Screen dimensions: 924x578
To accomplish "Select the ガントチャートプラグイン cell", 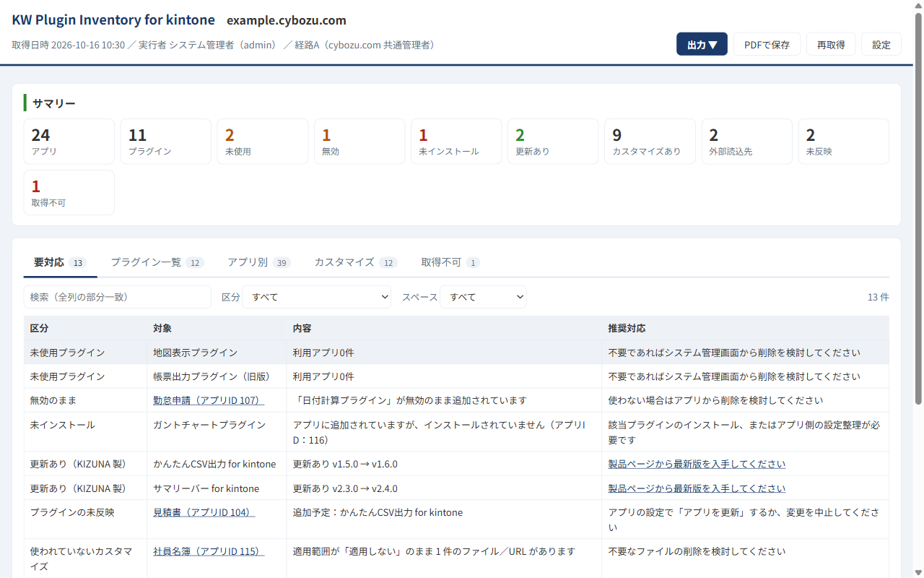I will [x=217, y=432].
